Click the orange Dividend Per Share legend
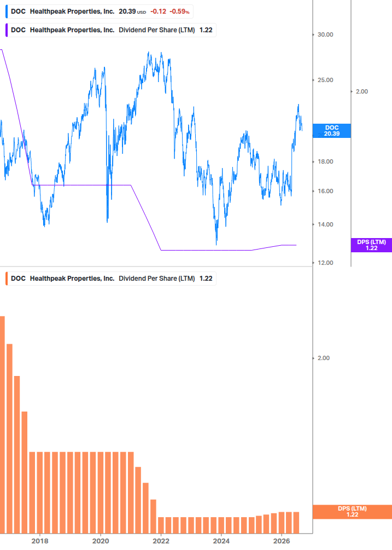 click(x=110, y=279)
